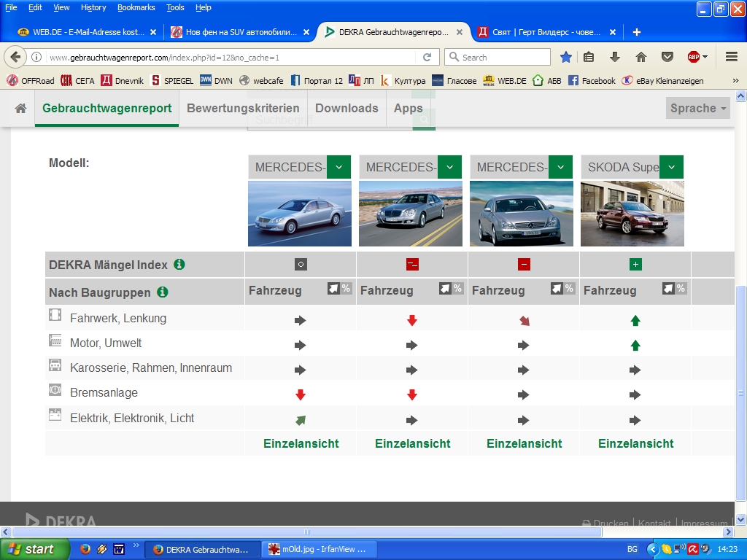Toggle percent view in the SKODA Fahrzeug column
This screenshot has width=747, height=560.
click(681, 289)
